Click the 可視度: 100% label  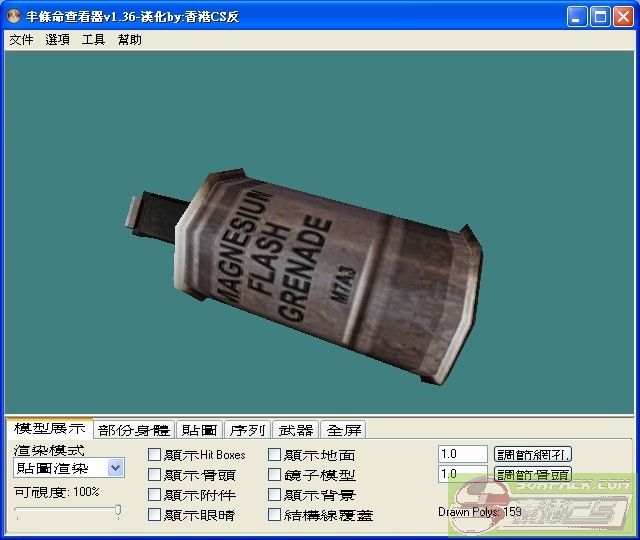point(57,491)
